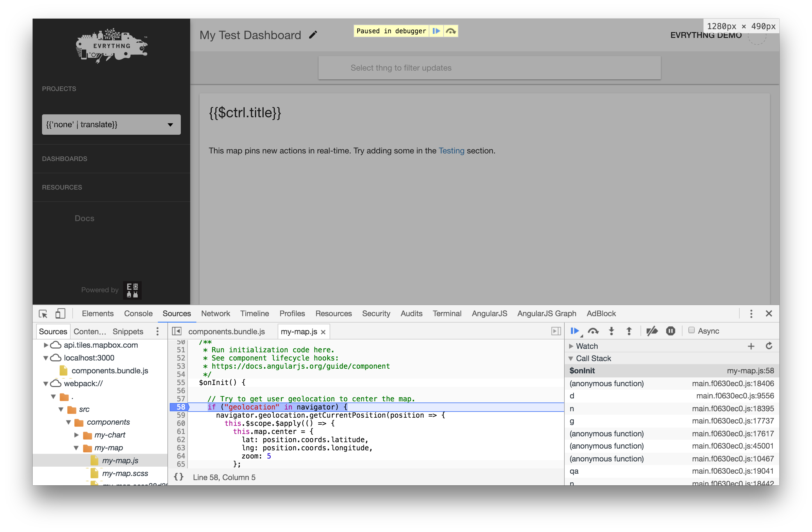Viewport: 812px width, 532px height.
Task: Switch to the Elements tab
Action: click(98, 313)
